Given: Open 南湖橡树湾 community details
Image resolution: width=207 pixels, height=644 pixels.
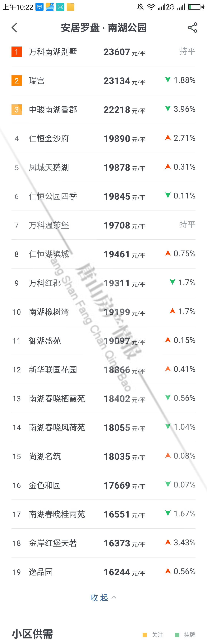Looking at the screenshot, I should click(x=49, y=312).
